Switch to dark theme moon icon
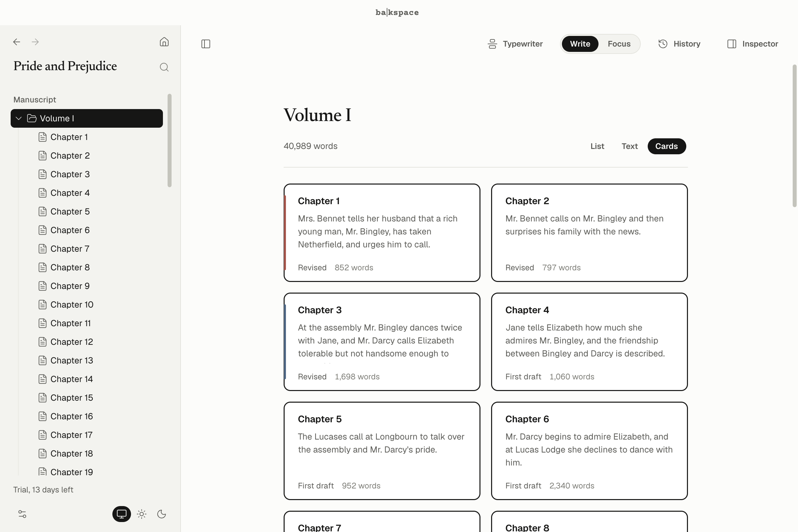The image size is (798, 532). (162, 514)
